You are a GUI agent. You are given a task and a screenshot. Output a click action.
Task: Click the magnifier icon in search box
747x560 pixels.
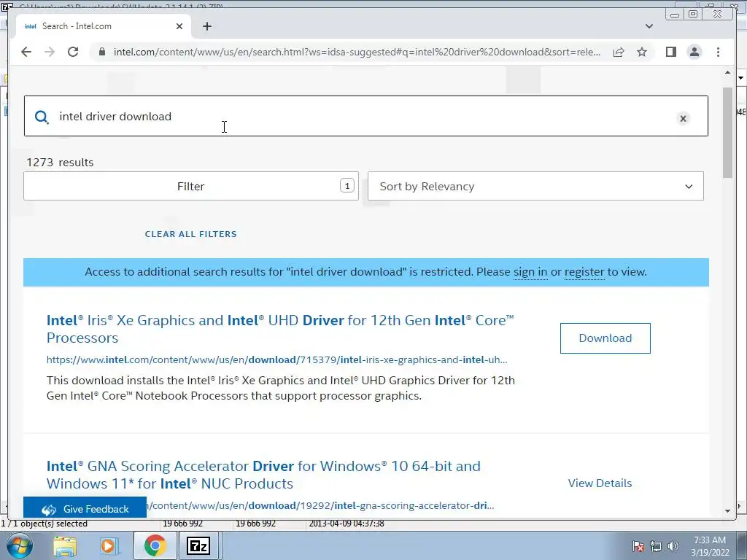pyautogui.click(x=42, y=117)
